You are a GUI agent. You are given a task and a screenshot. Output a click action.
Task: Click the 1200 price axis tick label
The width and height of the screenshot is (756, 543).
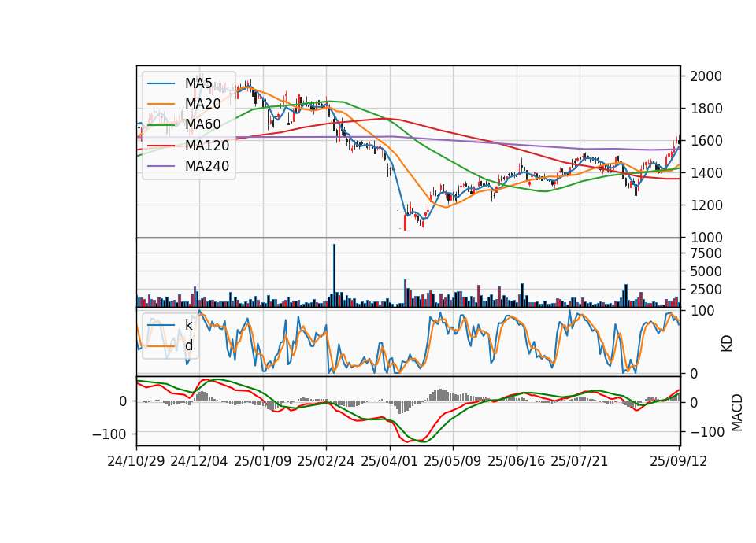coord(706,205)
